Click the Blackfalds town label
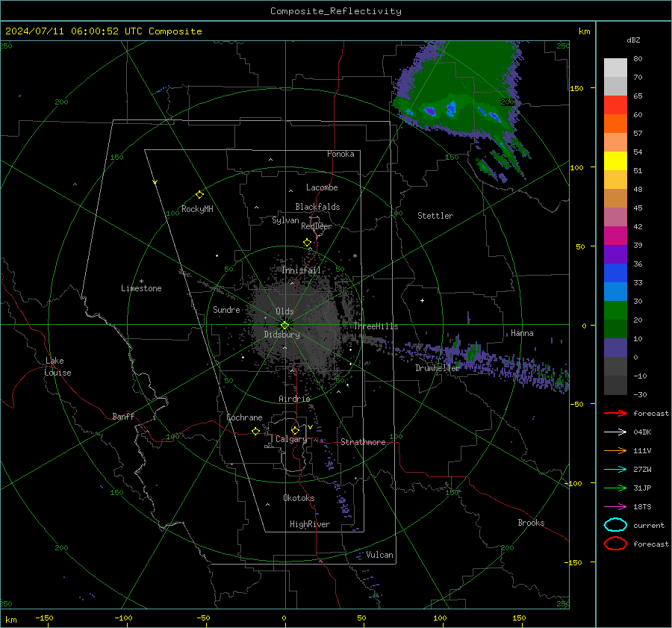 point(317,207)
